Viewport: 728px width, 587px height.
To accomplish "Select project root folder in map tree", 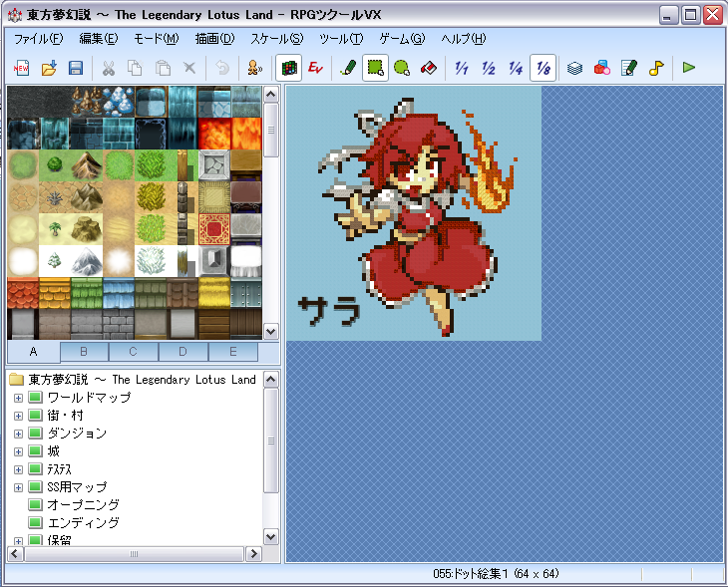I will [142, 380].
